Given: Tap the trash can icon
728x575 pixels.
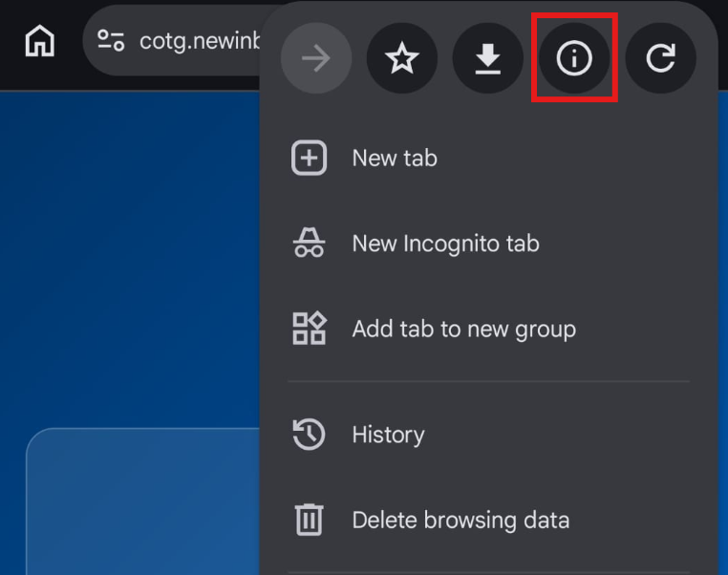Looking at the screenshot, I should [x=310, y=520].
